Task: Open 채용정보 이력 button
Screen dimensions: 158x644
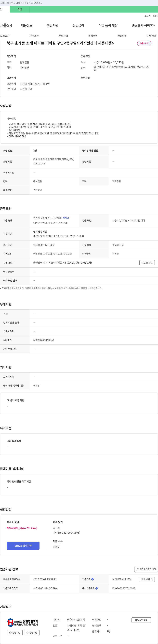Action: 141,620
